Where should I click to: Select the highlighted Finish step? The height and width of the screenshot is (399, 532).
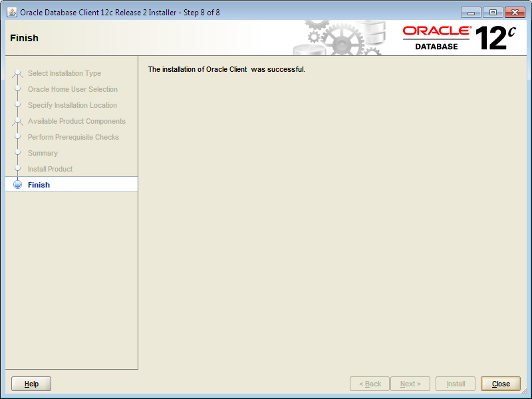coord(39,185)
